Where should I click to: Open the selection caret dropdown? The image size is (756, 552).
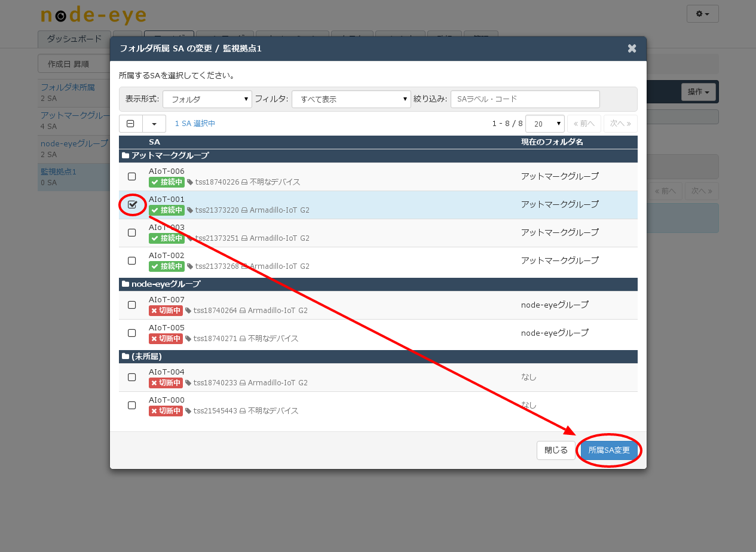tap(154, 124)
